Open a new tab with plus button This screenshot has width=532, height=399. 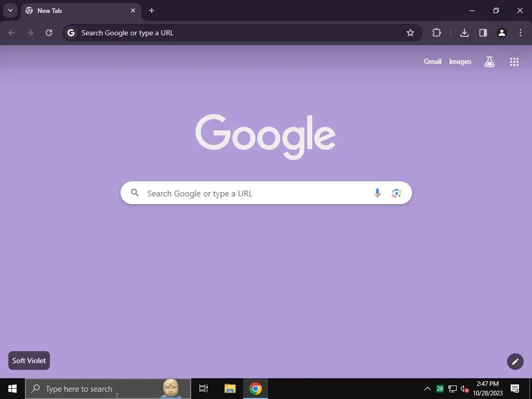pos(152,10)
